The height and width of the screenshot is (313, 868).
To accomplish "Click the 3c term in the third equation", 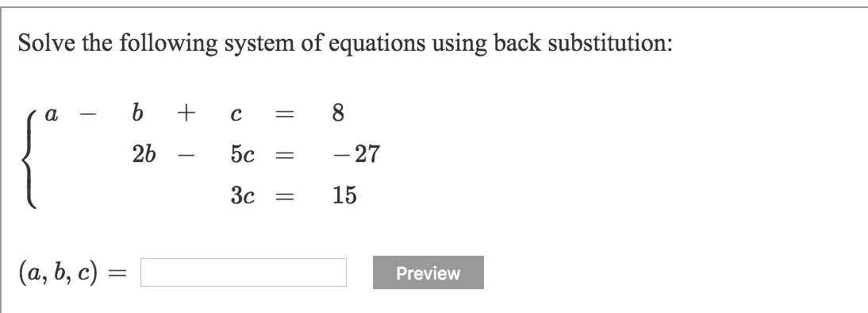I will 243,195.
